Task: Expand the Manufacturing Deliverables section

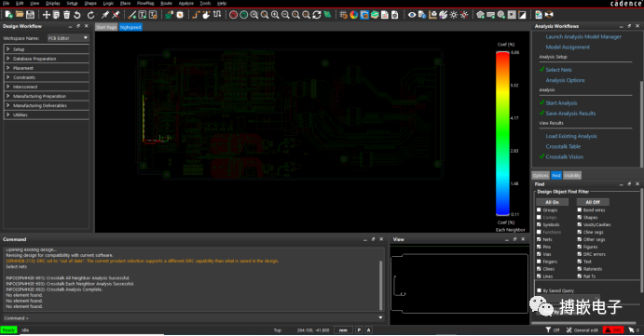Action: point(47,105)
